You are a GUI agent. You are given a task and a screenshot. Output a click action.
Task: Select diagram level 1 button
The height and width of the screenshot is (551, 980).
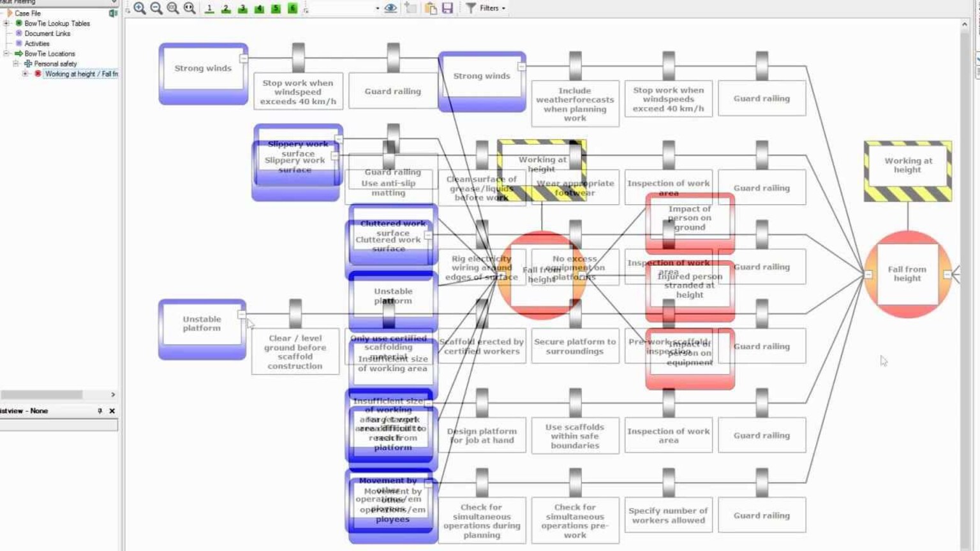click(209, 8)
